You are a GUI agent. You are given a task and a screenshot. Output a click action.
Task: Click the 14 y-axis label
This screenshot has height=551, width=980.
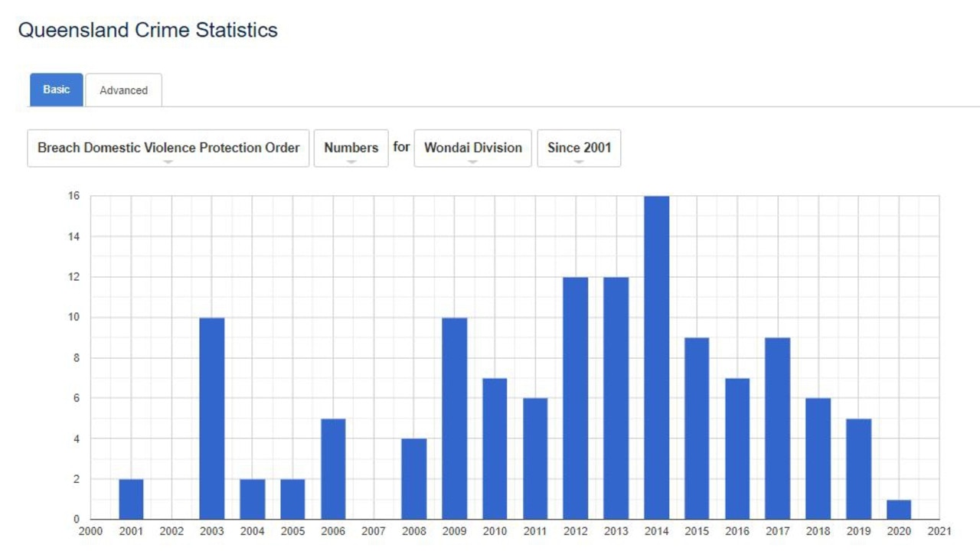[73, 236]
